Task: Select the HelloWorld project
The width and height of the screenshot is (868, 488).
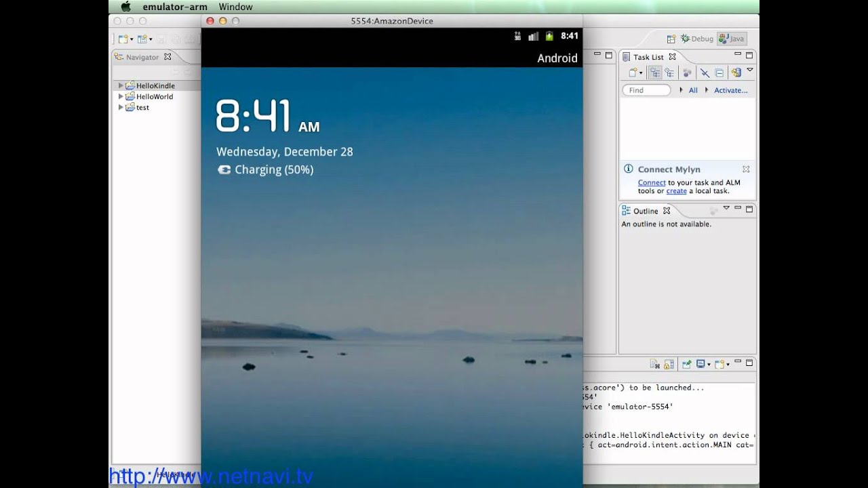Action: click(x=155, y=96)
